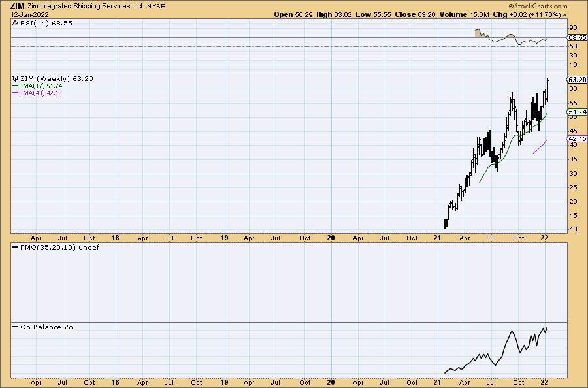This screenshot has height=388, width=588.
Task: Click the Chg +6.62 (+11.70%) value
Action: coord(527,14)
